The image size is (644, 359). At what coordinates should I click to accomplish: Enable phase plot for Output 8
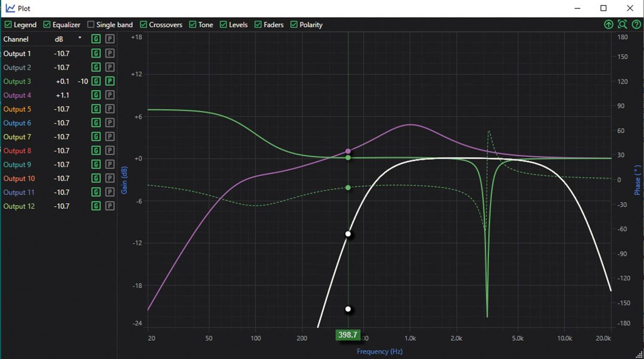coord(110,151)
